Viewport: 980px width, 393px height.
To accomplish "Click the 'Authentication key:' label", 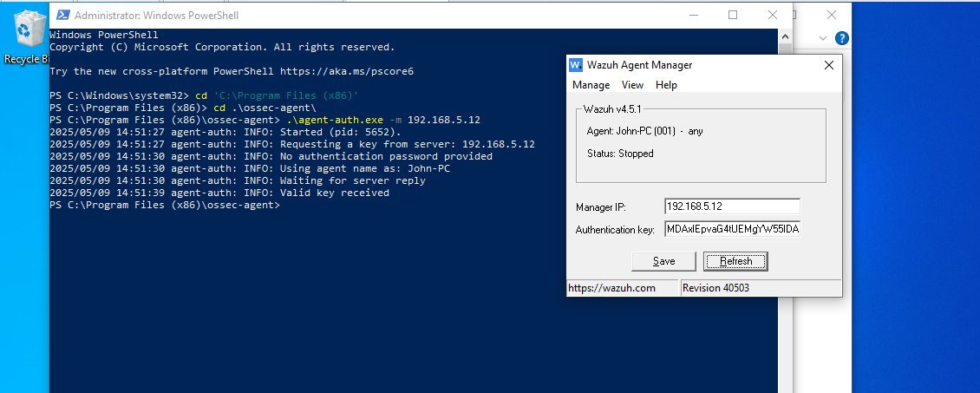I will click(615, 230).
